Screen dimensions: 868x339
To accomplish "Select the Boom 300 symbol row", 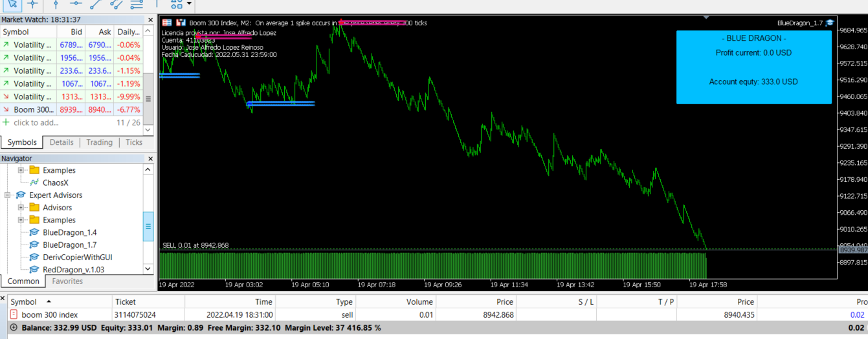I will [71, 109].
